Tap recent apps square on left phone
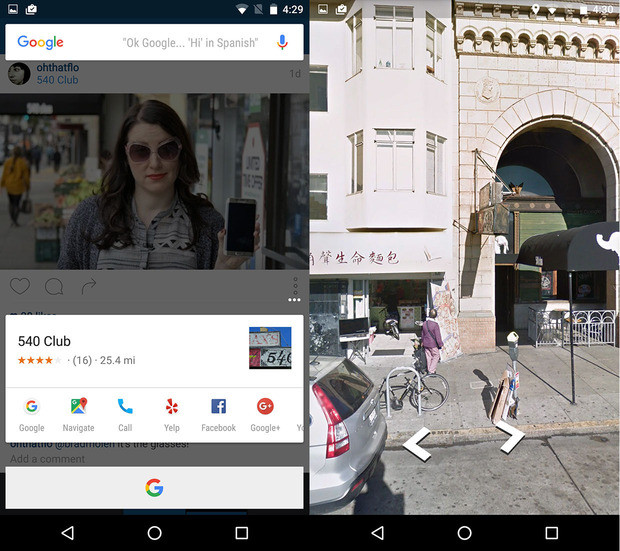The image size is (620, 551). (x=242, y=533)
